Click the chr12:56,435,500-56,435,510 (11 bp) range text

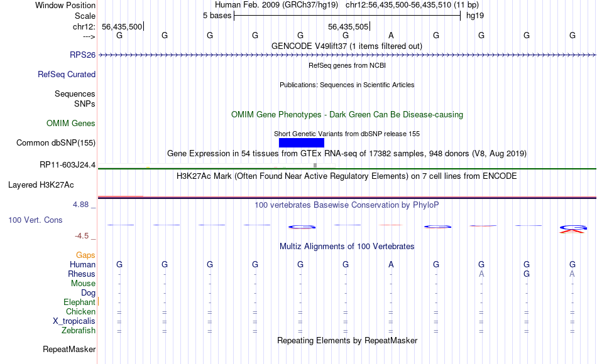(x=412, y=5)
